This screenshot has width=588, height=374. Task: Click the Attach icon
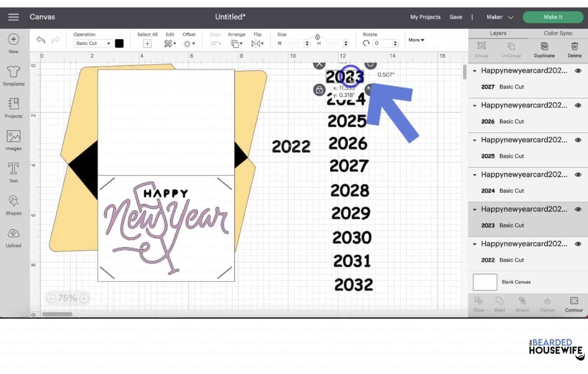pyautogui.click(x=522, y=304)
